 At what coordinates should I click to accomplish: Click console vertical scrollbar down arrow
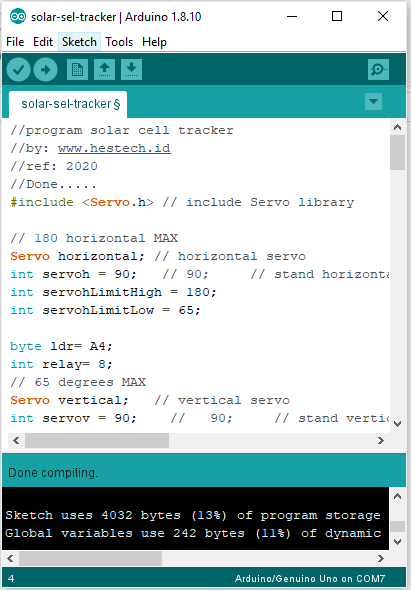click(397, 541)
